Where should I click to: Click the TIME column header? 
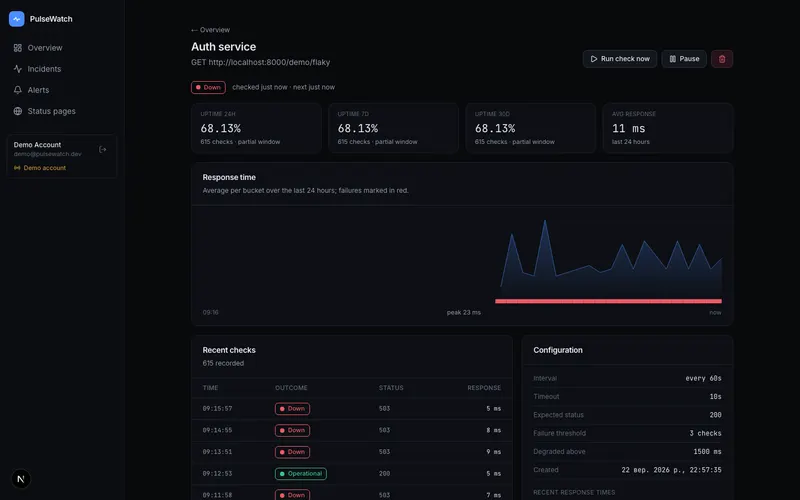[210, 388]
